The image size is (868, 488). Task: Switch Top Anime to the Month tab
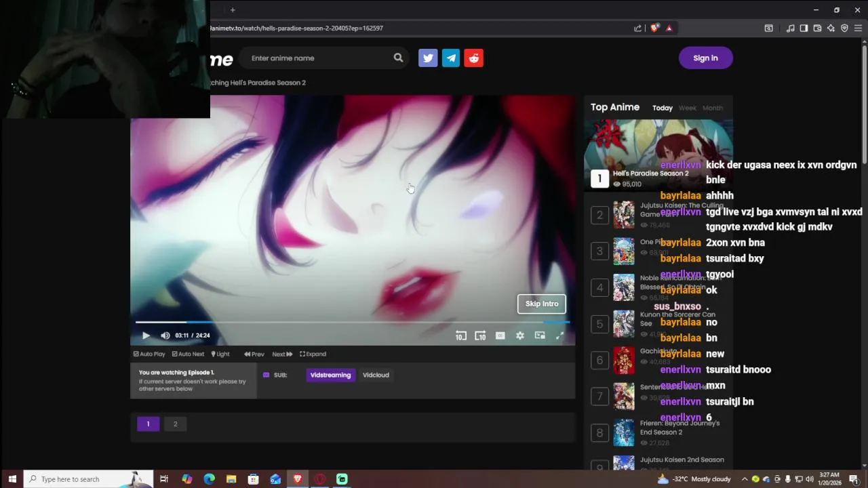[x=713, y=108]
